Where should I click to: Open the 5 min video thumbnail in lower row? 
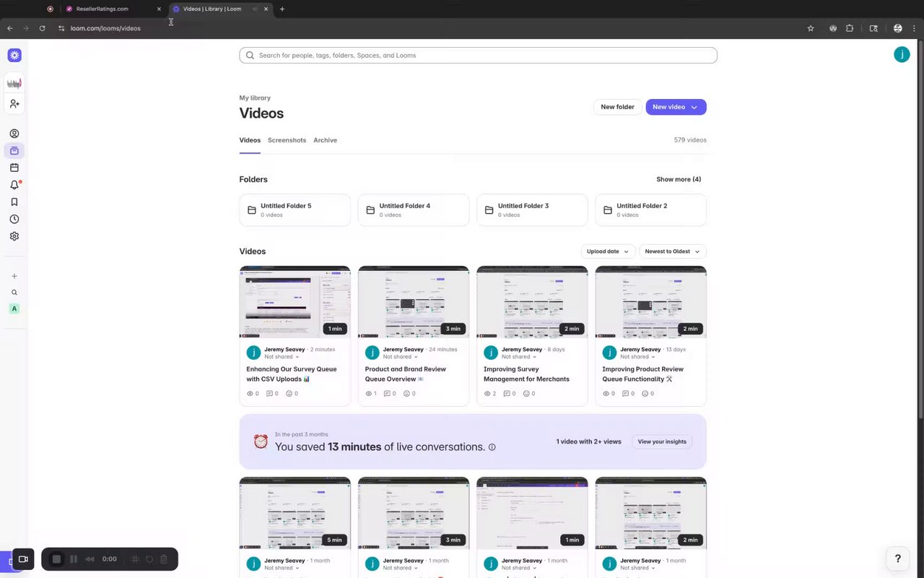(295, 513)
